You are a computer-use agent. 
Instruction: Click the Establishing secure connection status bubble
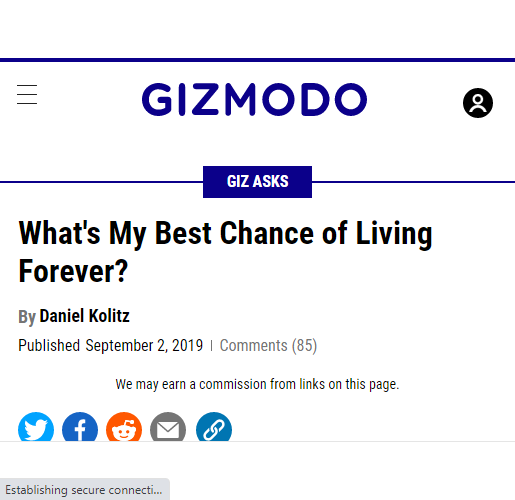[x=85, y=489]
